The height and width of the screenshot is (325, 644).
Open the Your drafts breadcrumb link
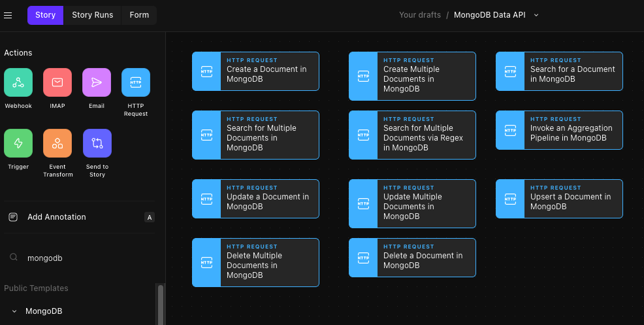420,15
